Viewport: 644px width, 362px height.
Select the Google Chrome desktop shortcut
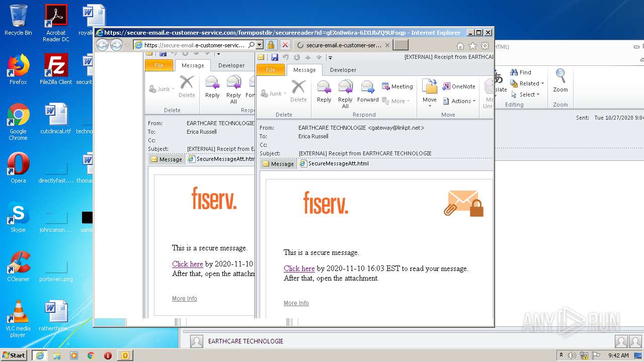(18, 122)
